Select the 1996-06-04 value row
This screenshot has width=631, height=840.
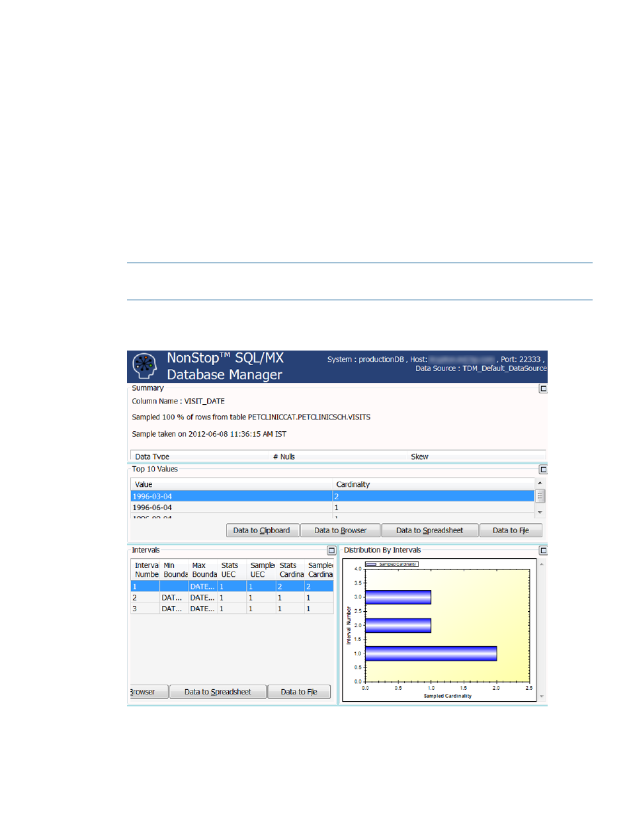pyautogui.click(x=332, y=507)
